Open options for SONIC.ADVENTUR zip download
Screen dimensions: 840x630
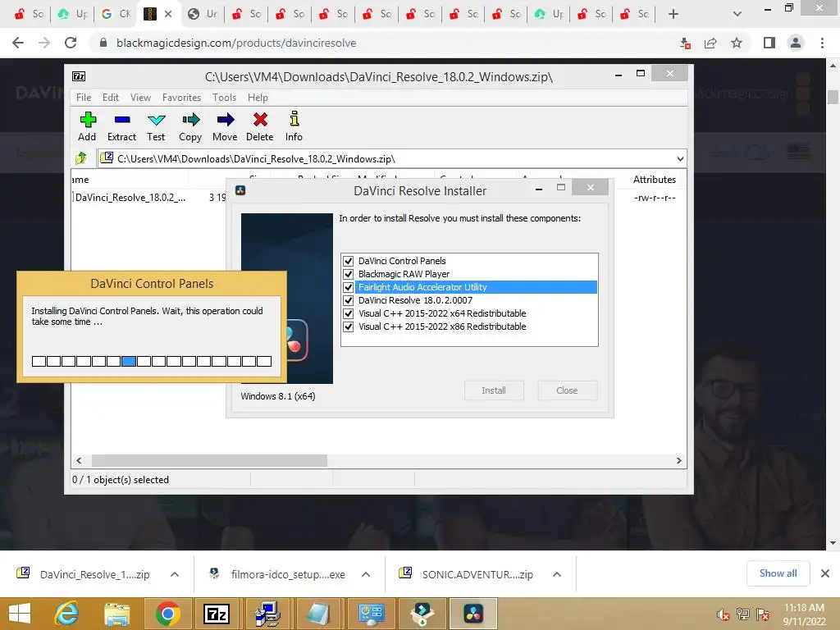click(x=557, y=574)
